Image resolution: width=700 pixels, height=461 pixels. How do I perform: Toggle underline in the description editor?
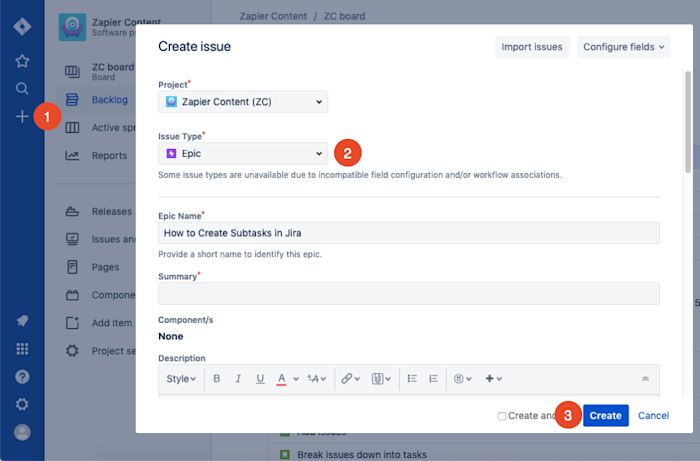point(260,378)
